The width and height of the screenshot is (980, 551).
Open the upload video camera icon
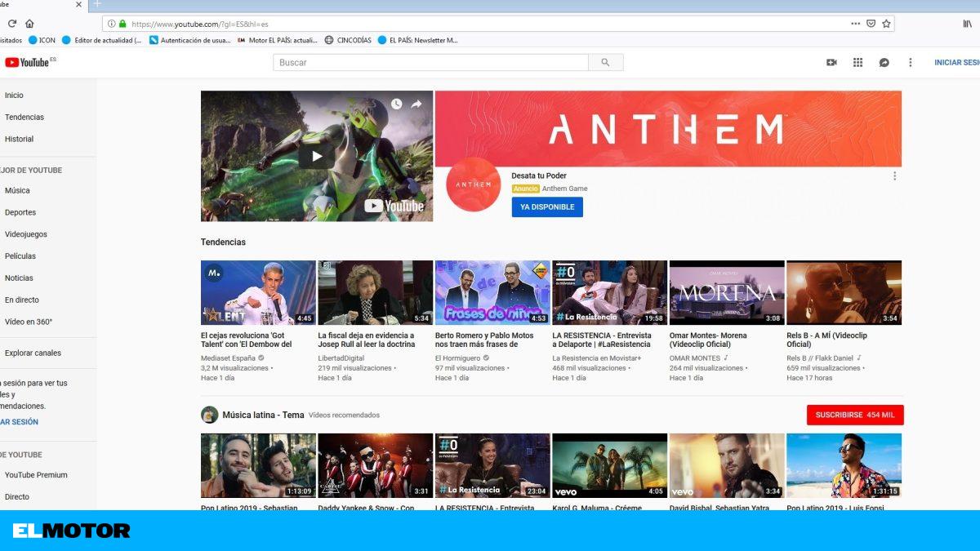831,63
